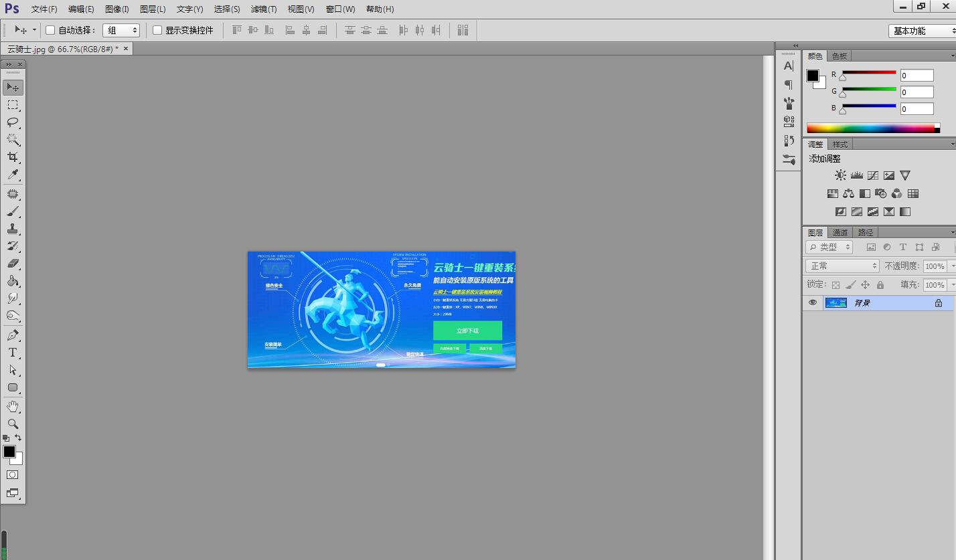Select the Zoom tool

[x=13, y=424]
